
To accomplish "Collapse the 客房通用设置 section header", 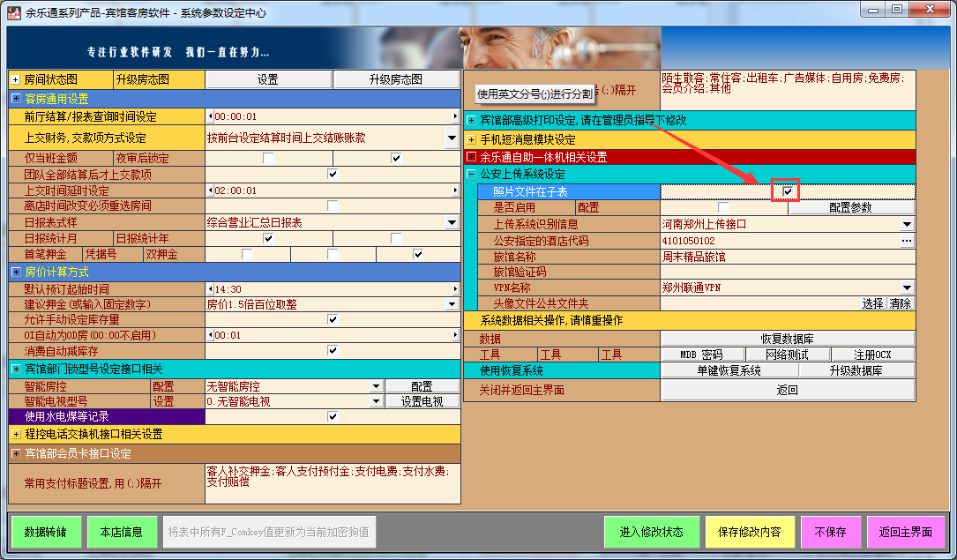I will tap(15, 99).
